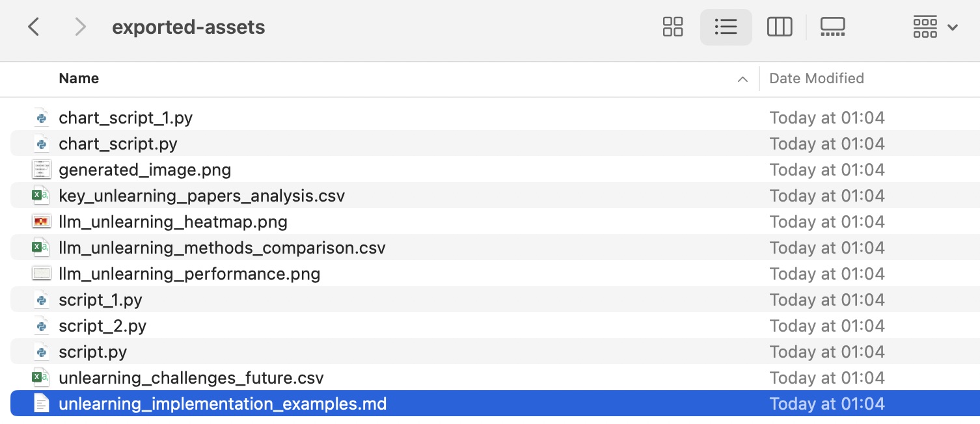Select script_2.py in file list
Viewport: 980px width, 424px height.
[x=102, y=326]
